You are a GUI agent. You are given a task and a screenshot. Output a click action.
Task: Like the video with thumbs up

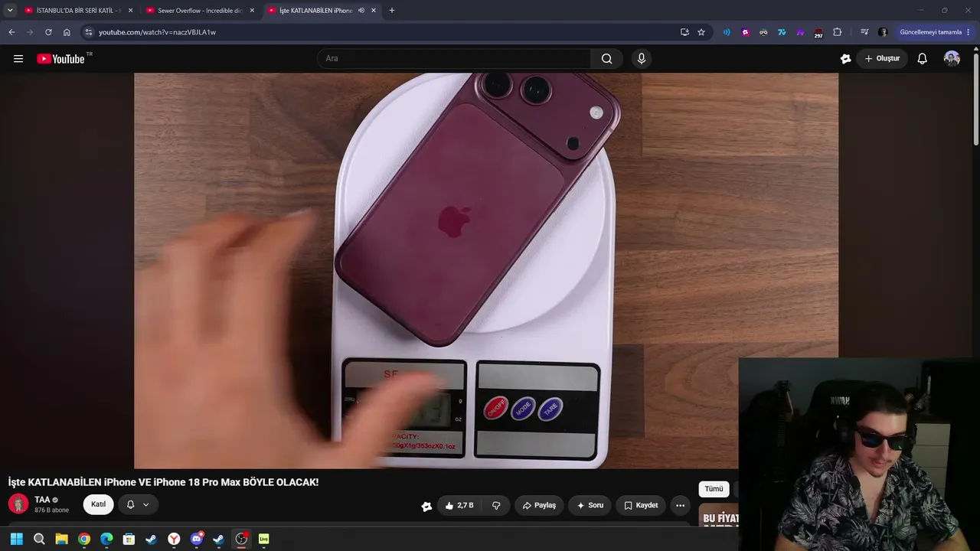click(459, 506)
